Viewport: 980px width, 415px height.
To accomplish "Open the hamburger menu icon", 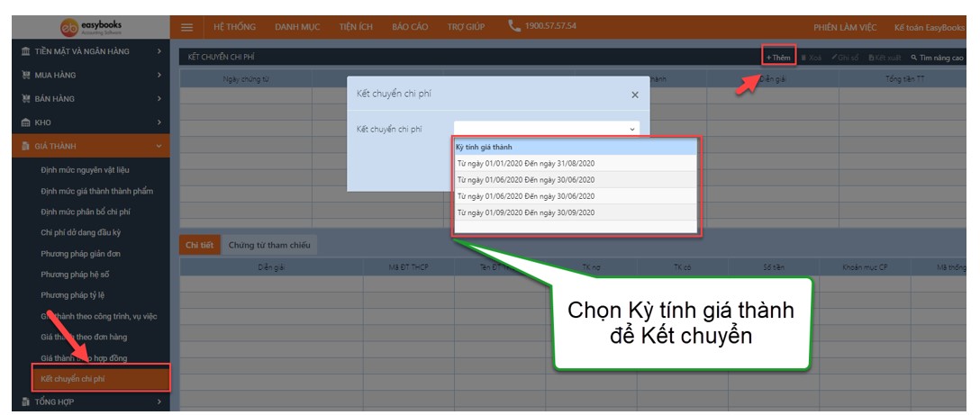I will 186,28.
